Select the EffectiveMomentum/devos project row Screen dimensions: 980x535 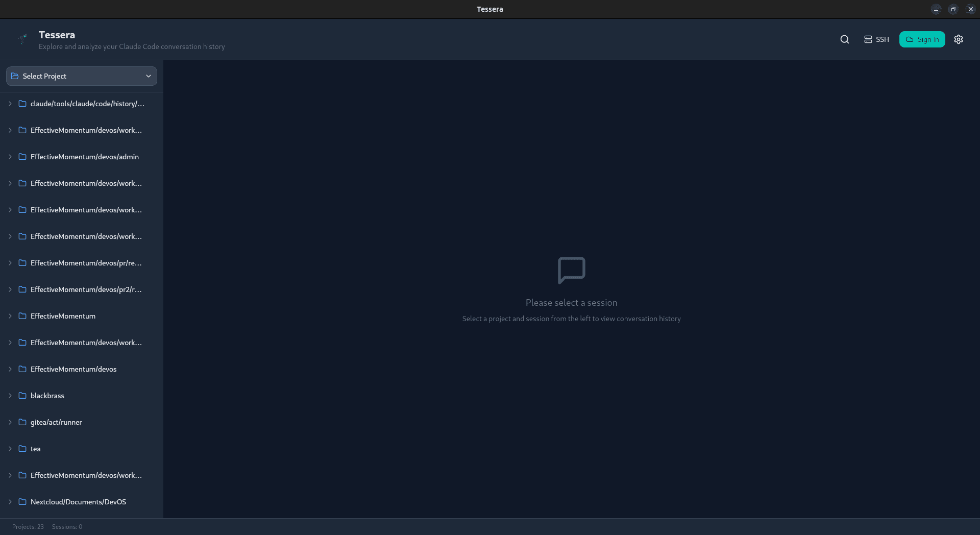82,369
